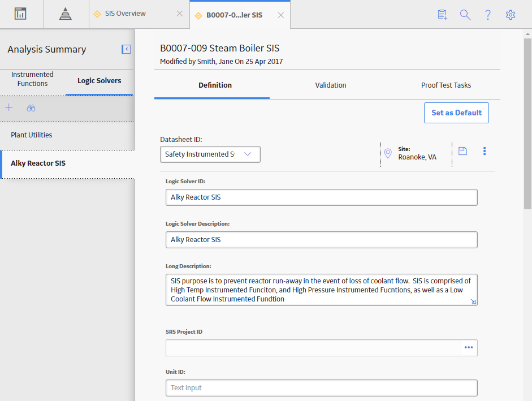This screenshot has height=401, width=532.
Task: Open the help question mark icon
Action: 487,15
